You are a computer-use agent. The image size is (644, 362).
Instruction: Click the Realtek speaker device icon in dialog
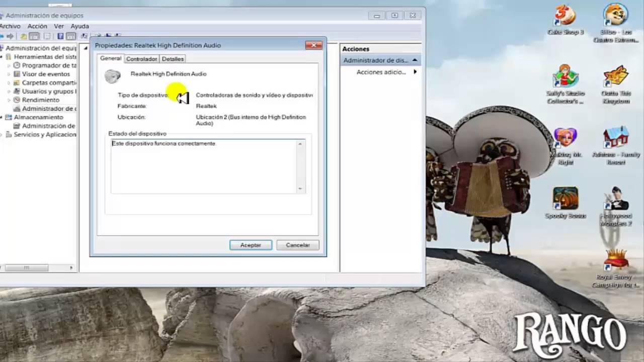(x=113, y=75)
